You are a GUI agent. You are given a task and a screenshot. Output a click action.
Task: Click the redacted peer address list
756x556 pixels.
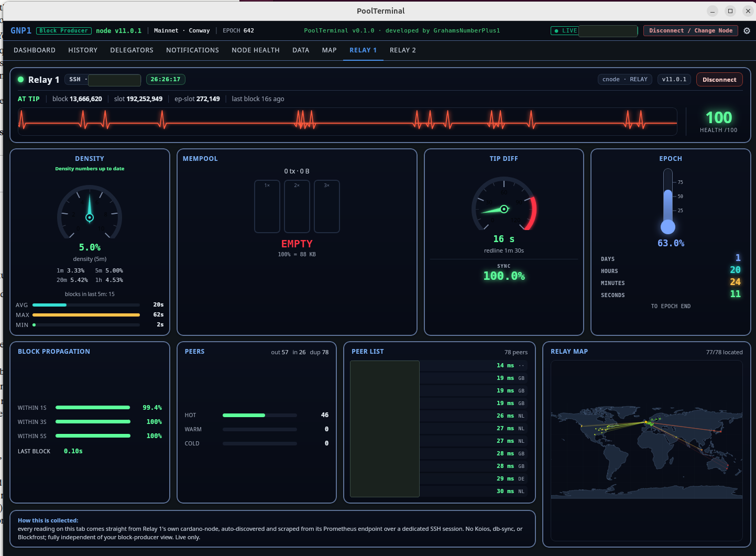click(x=385, y=429)
